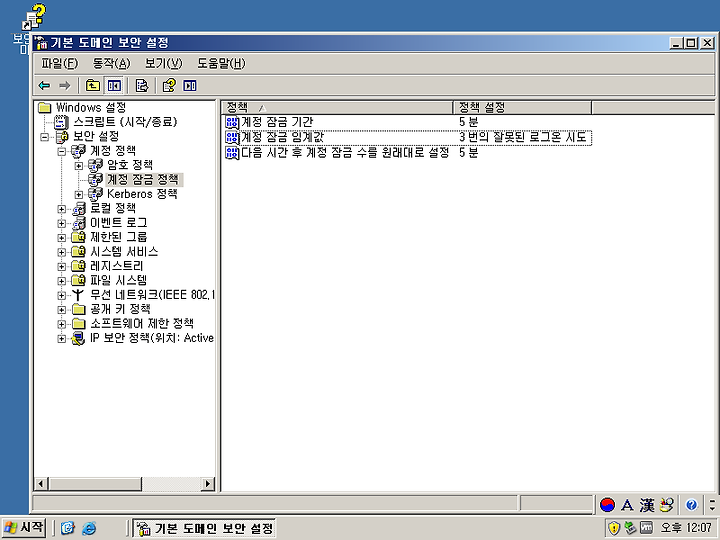
Task: Click the 보안 설정 tree node icon
Action: click(62, 136)
